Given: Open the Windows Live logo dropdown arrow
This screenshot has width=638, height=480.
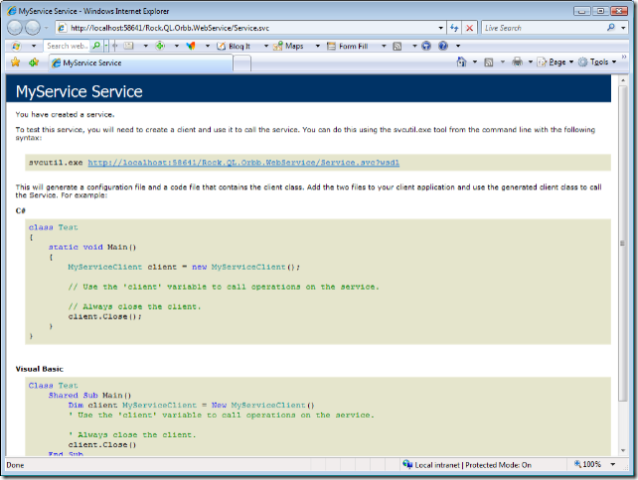Looking at the screenshot, I should [x=34, y=46].
